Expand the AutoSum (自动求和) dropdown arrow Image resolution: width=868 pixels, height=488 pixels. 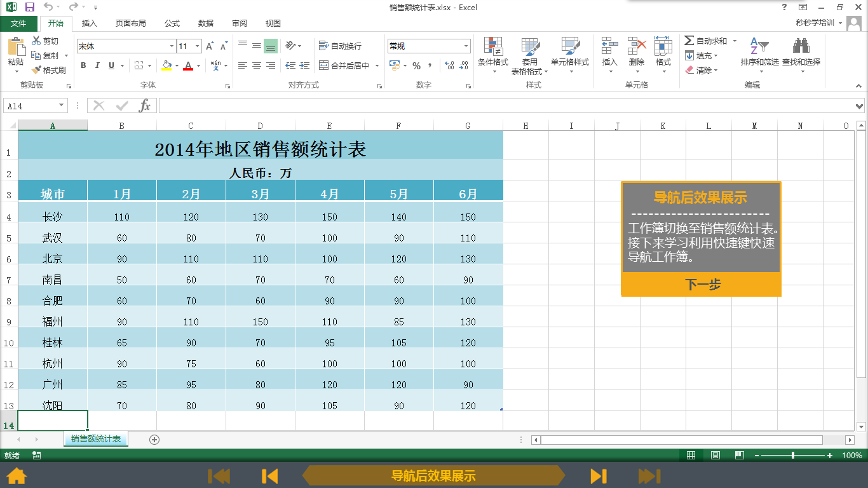735,41
